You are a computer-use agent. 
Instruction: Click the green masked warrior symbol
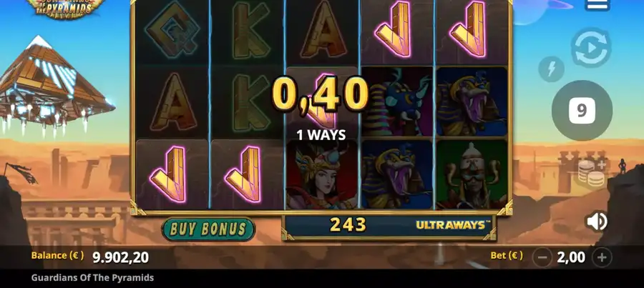pos(471,174)
